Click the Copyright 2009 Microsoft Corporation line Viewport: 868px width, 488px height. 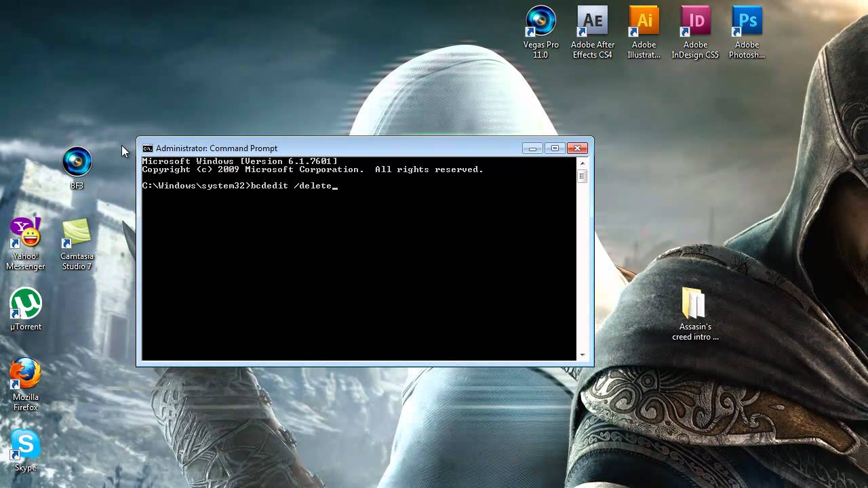pyautogui.click(x=313, y=169)
